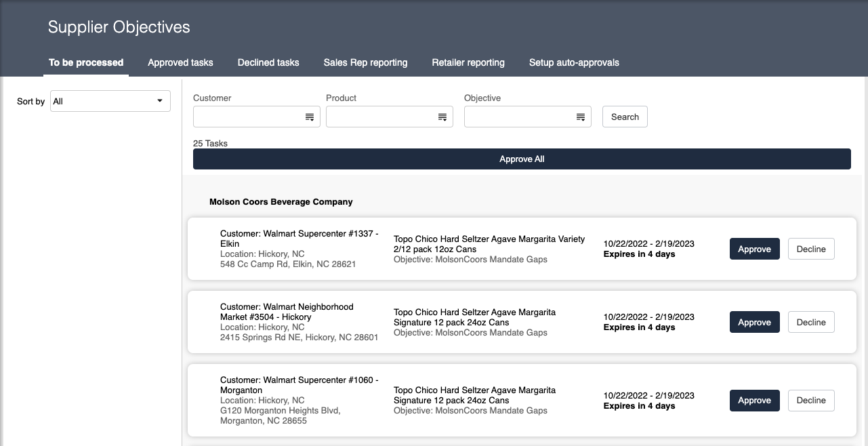Viewport: 868px width, 446px height.
Task: Click address 2415 Springs Rd NE, Hickory
Action: [299, 338]
